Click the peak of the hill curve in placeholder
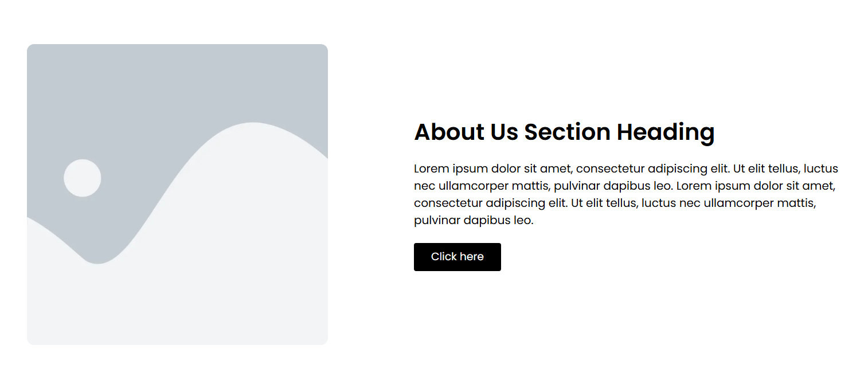The image size is (868, 388). pyautogui.click(x=253, y=125)
